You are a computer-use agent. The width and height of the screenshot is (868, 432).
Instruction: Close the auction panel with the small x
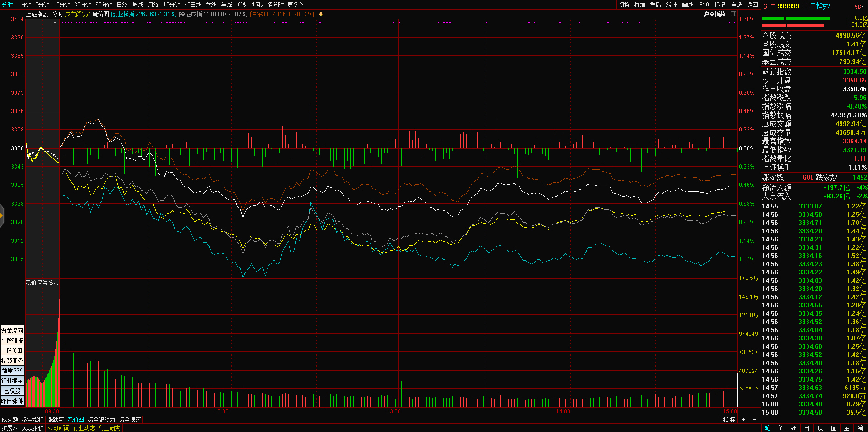[55, 23]
